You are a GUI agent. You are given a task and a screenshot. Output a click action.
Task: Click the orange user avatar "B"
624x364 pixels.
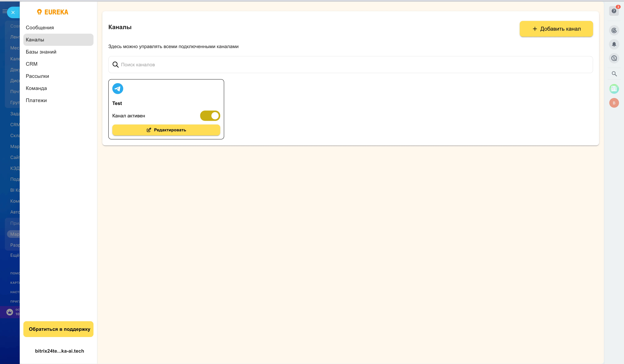[614, 103]
